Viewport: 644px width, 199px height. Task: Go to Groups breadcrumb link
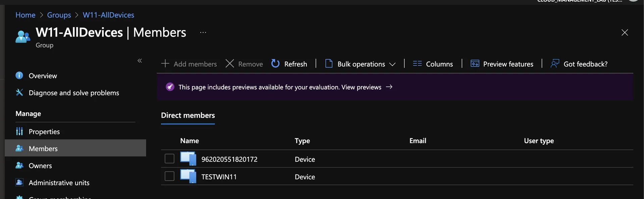click(x=59, y=15)
